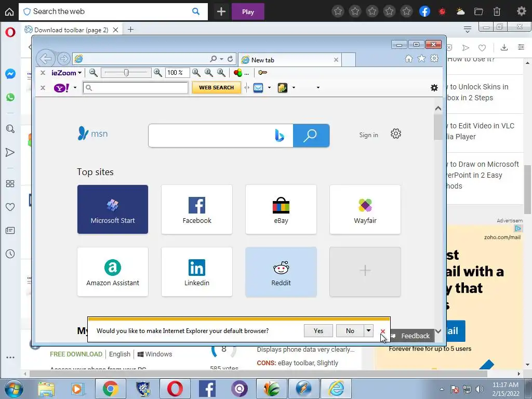Click the ieZoom 100 % percentage field

pos(178,73)
